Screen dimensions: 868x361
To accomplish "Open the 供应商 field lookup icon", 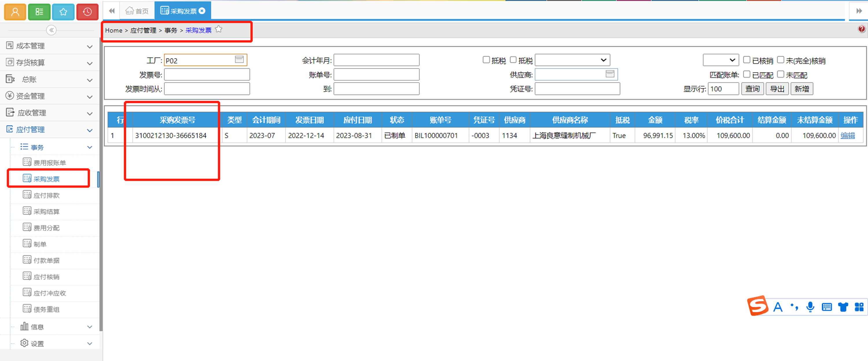I will point(610,74).
